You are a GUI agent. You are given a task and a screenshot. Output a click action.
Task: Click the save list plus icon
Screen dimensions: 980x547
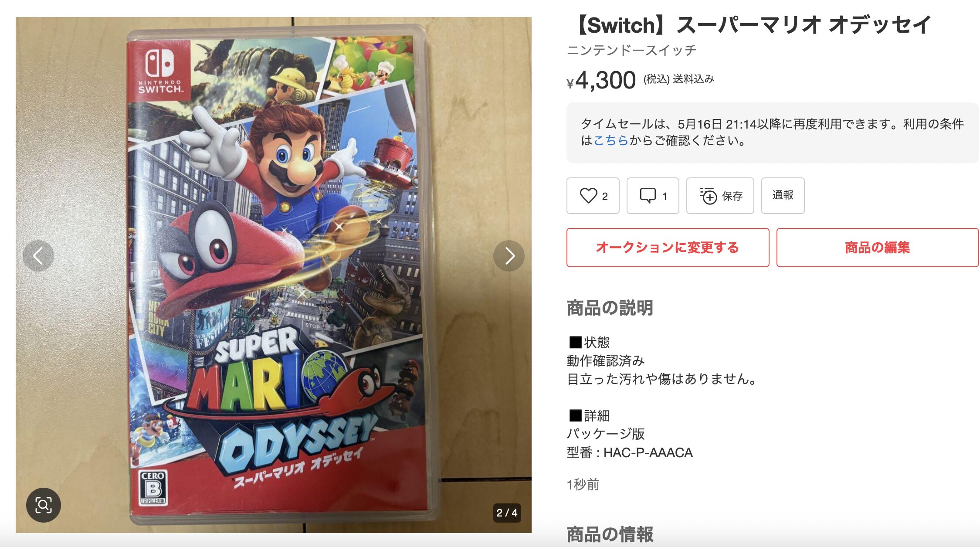(x=709, y=196)
